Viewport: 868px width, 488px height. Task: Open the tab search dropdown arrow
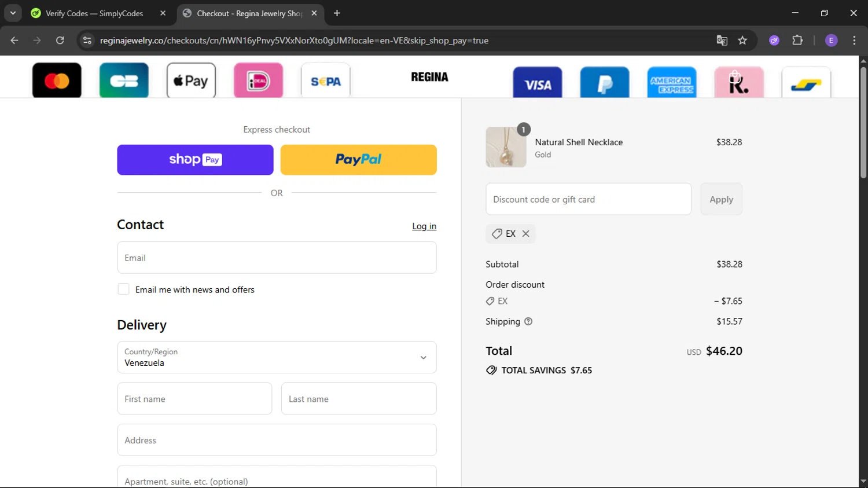[x=13, y=13]
